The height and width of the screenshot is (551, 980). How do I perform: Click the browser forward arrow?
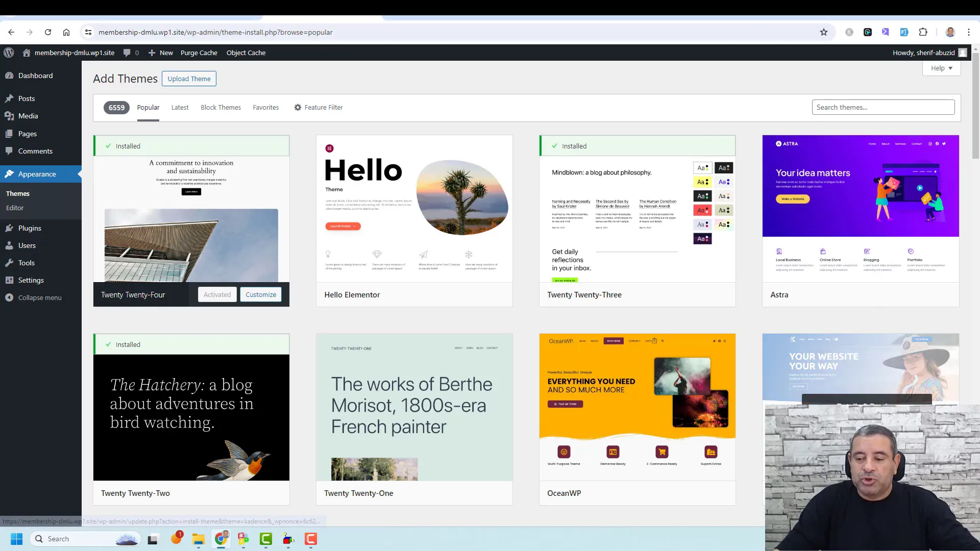pos(30,32)
